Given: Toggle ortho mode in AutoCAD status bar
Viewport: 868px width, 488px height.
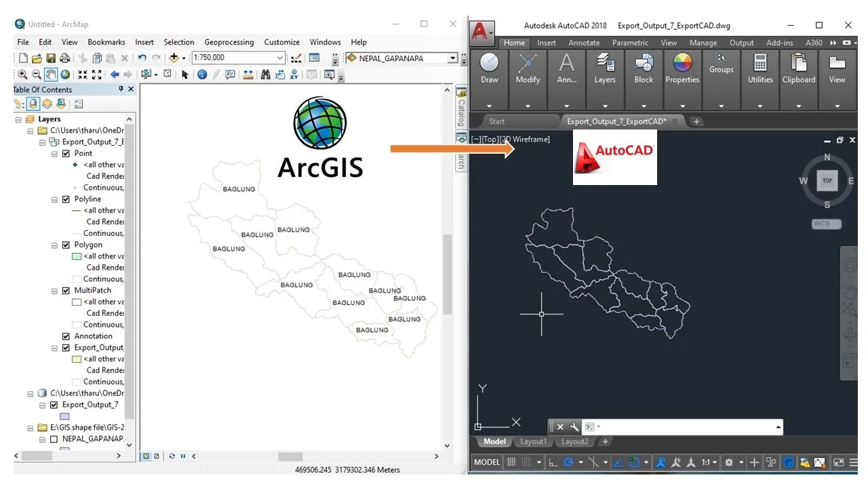Looking at the screenshot, I should [553, 462].
